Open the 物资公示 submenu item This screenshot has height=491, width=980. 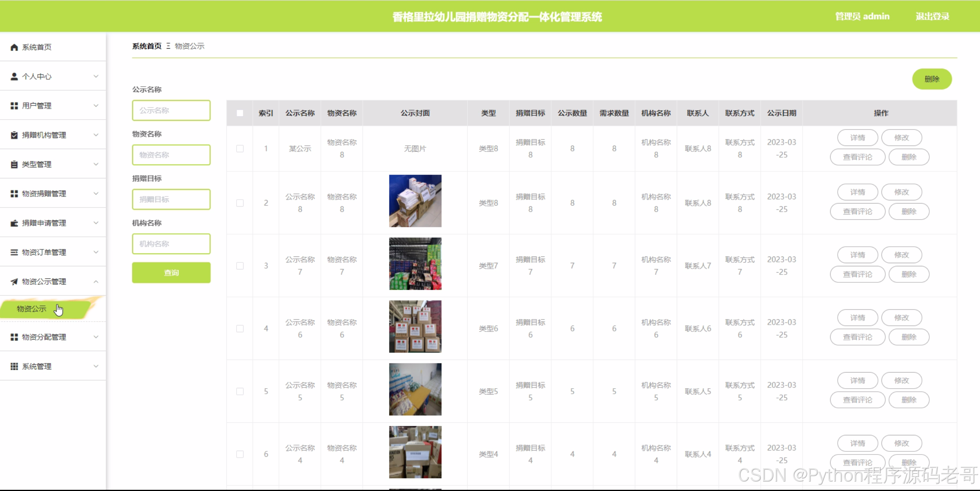coord(32,309)
